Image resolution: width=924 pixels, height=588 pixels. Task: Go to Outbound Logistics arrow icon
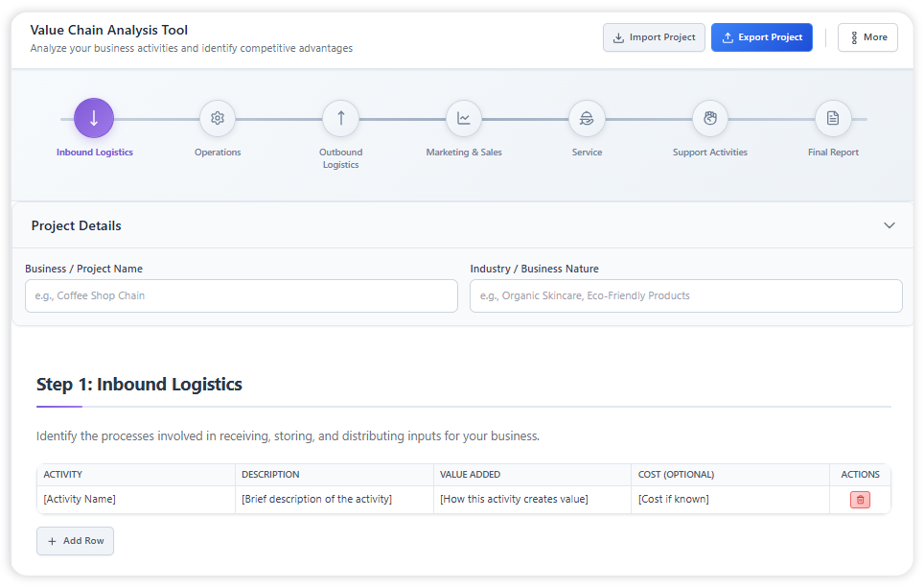(340, 119)
